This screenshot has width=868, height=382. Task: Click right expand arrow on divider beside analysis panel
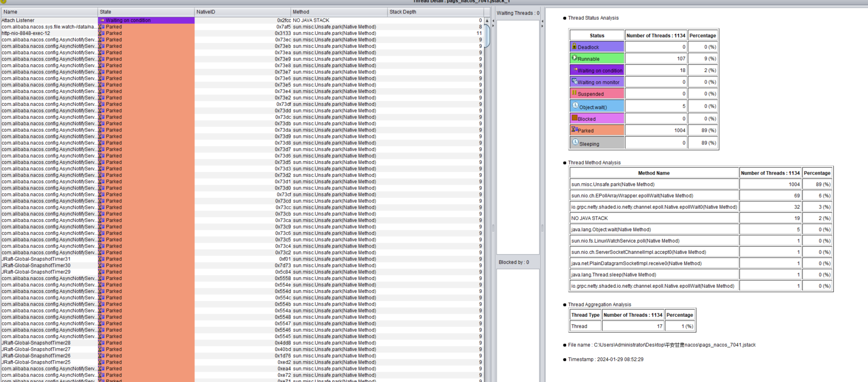click(542, 26)
